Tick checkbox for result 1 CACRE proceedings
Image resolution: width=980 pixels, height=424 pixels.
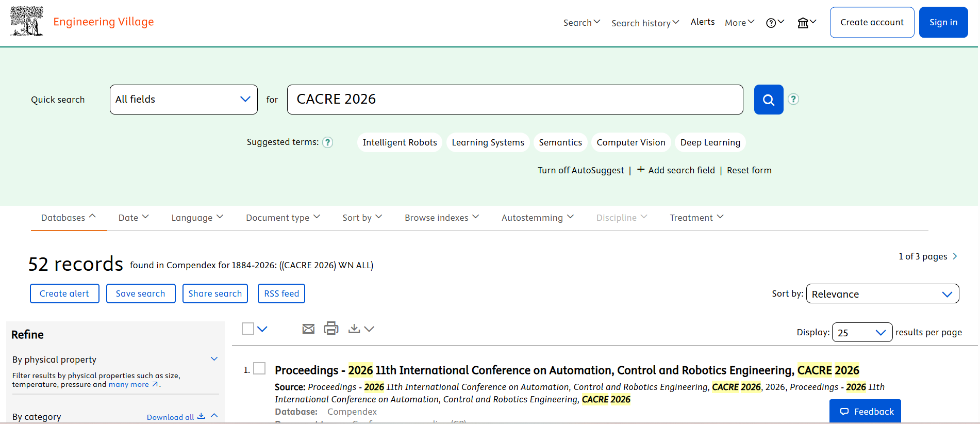(259, 368)
